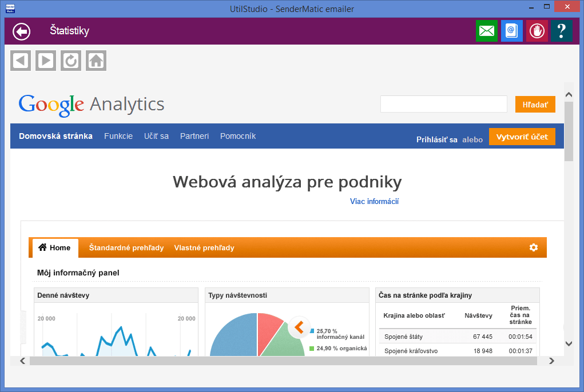Viewport: 584px width, 392px height.
Task: Open help via the question mark icon
Action: coord(562,31)
